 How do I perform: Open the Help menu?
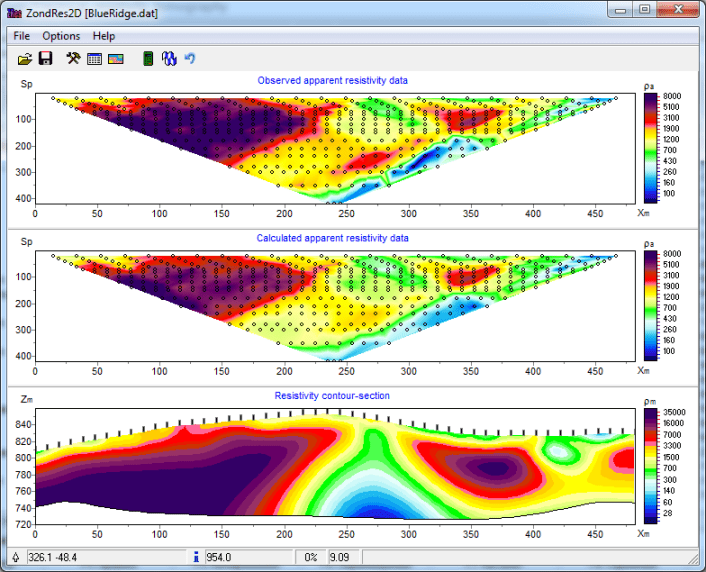tap(104, 36)
